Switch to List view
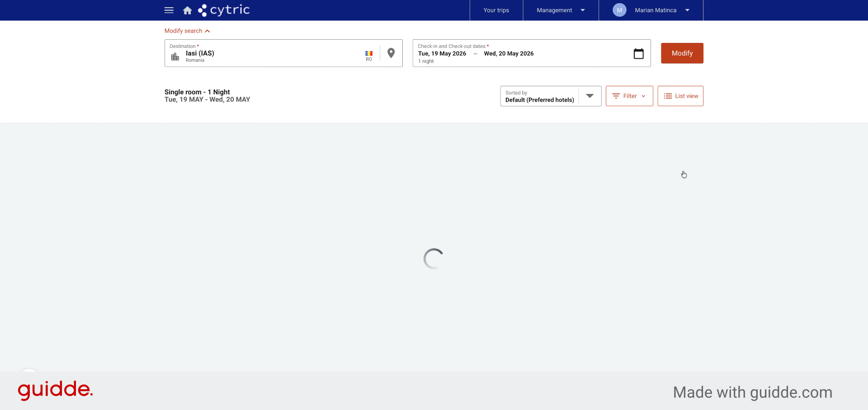The width and height of the screenshot is (868, 410). (680, 96)
